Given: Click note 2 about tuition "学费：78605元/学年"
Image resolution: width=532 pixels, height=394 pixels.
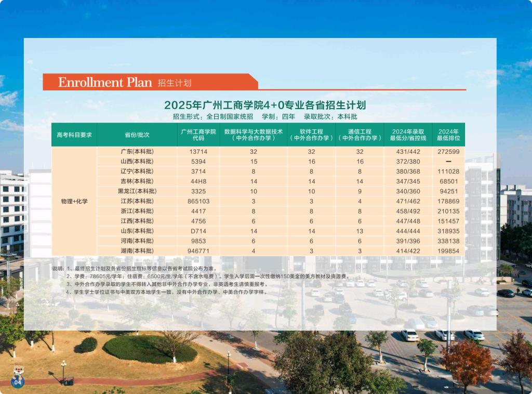Looking at the screenshot, I should pyautogui.click(x=208, y=277).
